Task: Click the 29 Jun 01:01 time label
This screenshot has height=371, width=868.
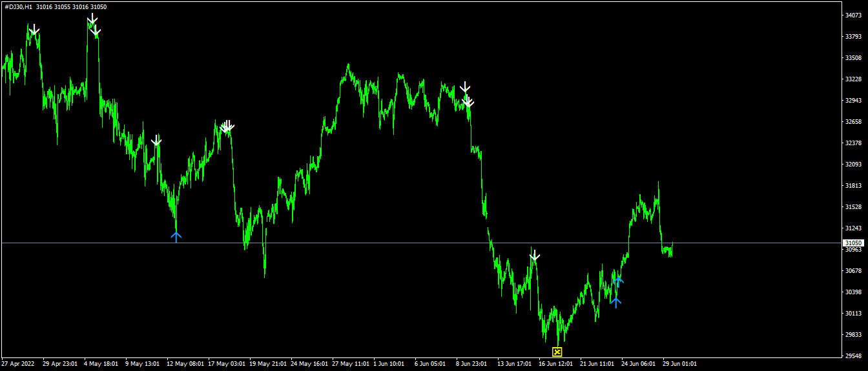Action: tap(681, 363)
